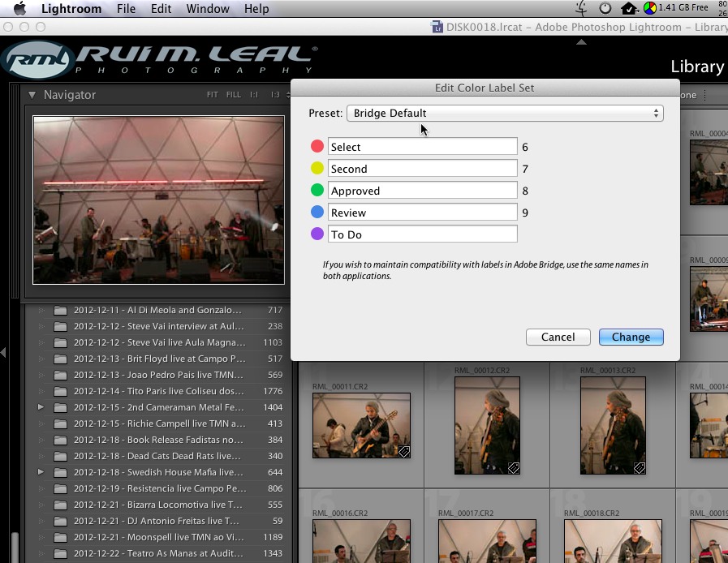Open the Lightroom application menu
This screenshot has width=728, height=563.
[x=71, y=8]
